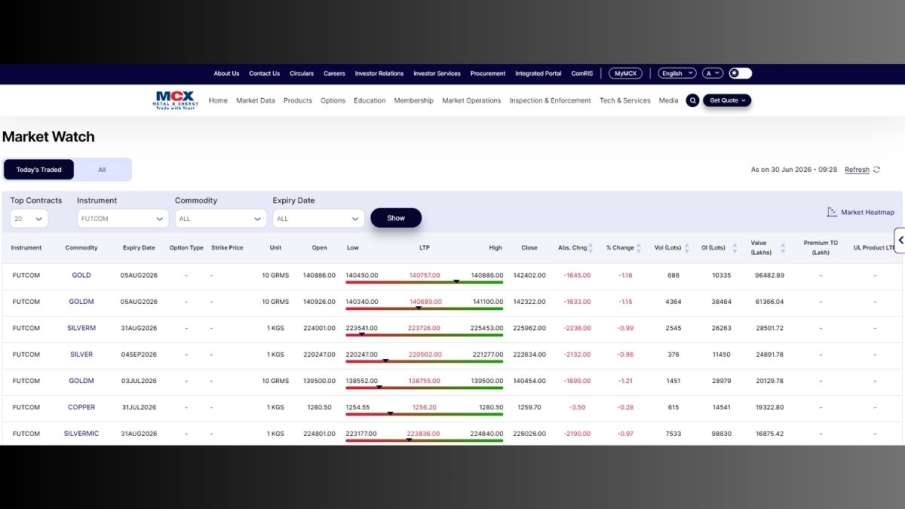Switch to the All contracts filter
This screenshot has width=905, height=509.
[102, 170]
